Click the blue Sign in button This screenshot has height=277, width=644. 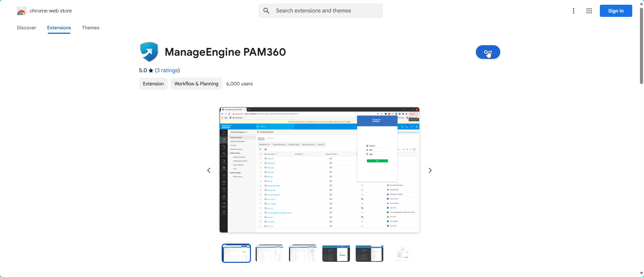point(616,11)
